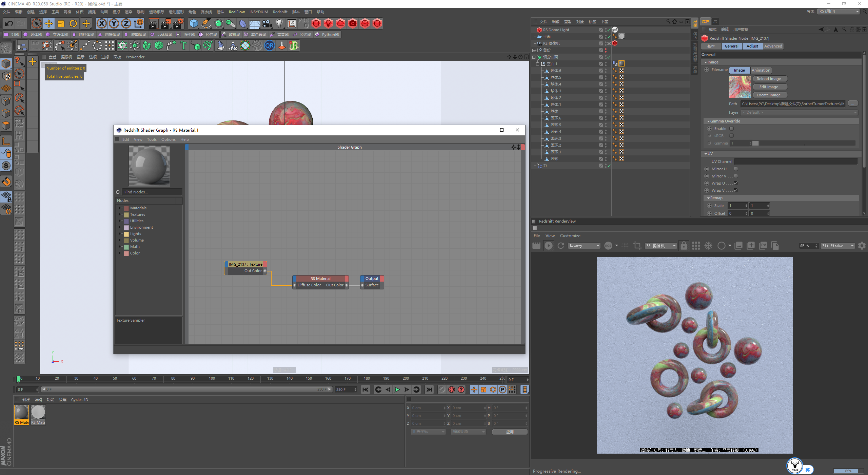The height and width of the screenshot is (475, 868).
Task: Click Locate Image button in RS Material
Action: click(x=770, y=95)
